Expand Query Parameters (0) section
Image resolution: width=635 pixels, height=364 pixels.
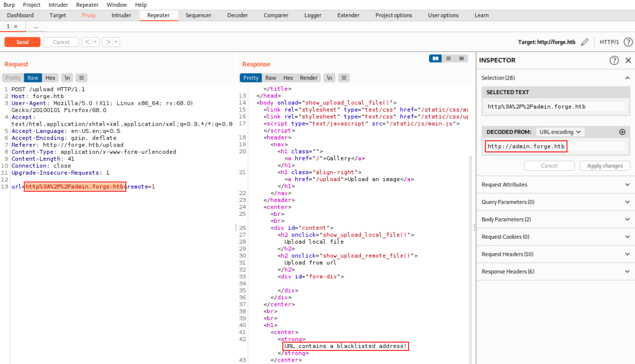tap(555, 202)
